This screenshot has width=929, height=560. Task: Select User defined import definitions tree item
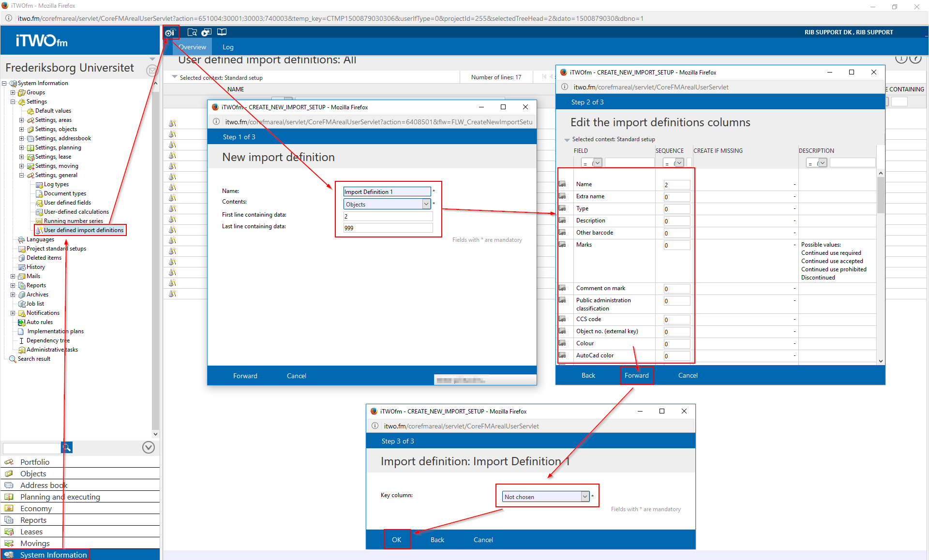tap(83, 230)
